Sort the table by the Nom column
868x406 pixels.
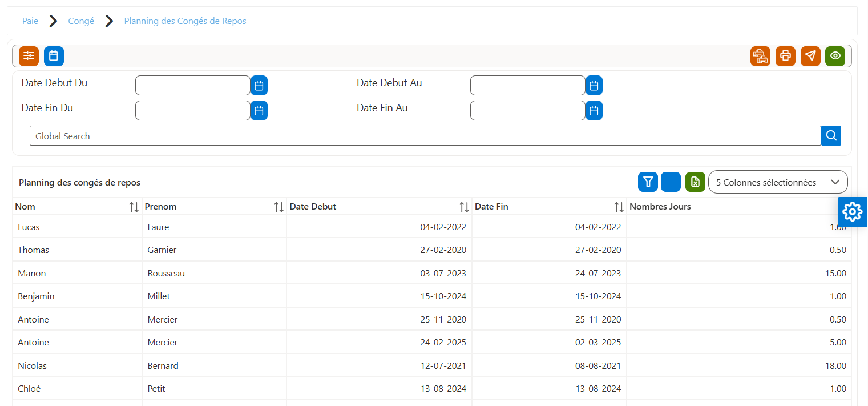[x=134, y=207]
